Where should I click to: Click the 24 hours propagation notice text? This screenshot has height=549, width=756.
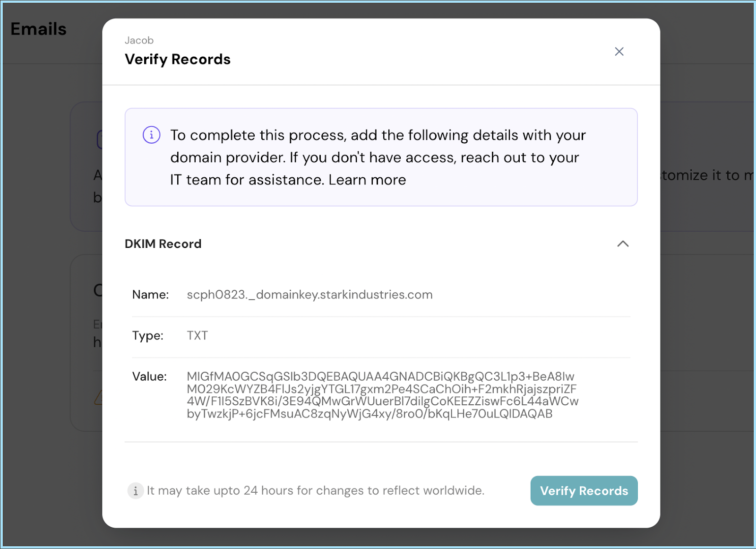pyautogui.click(x=316, y=491)
